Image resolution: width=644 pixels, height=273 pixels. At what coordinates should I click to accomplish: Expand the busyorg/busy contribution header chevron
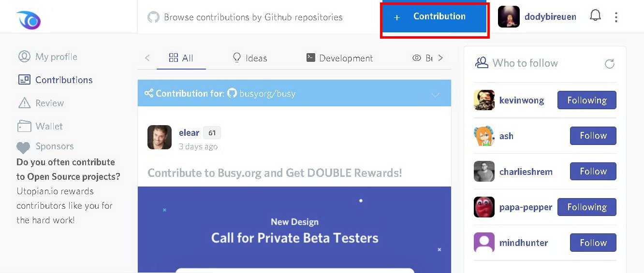pyautogui.click(x=435, y=94)
